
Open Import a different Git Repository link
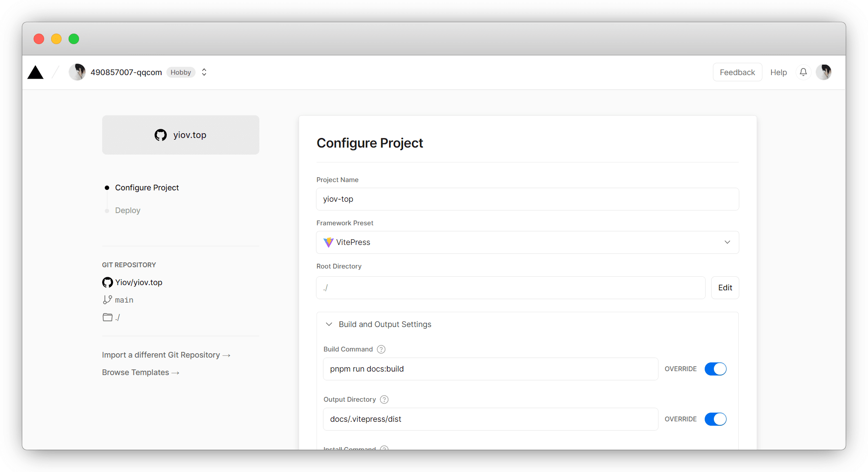pos(166,355)
